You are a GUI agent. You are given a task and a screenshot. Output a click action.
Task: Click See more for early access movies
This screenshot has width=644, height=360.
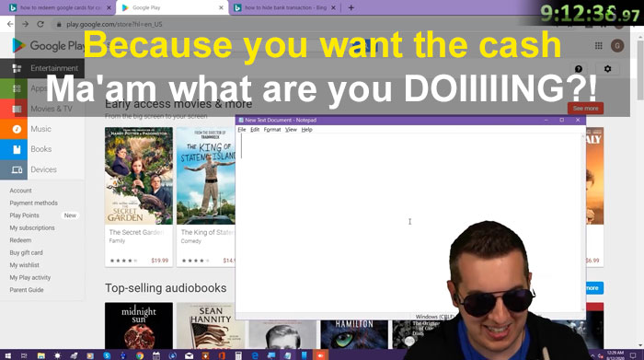click(x=585, y=109)
